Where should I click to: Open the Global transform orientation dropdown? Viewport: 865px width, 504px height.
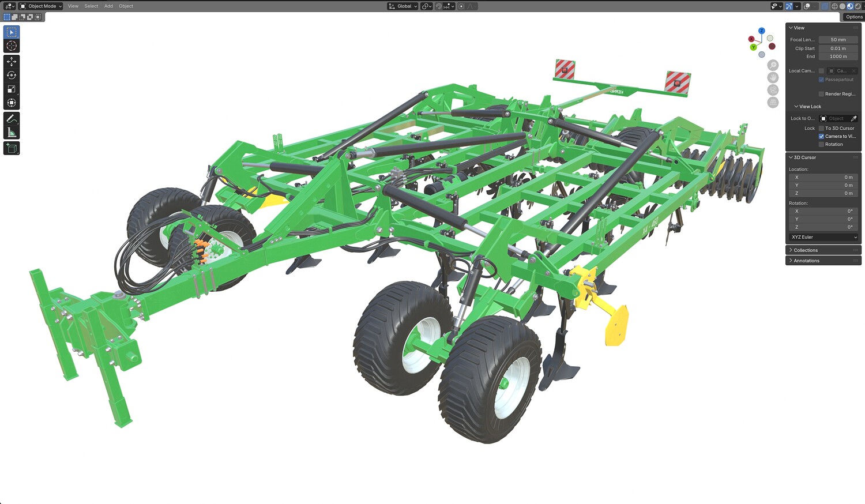pos(403,6)
